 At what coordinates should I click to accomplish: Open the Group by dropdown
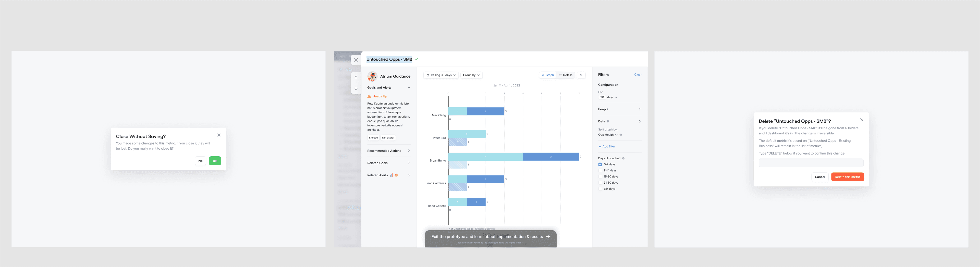pos(471,75)
